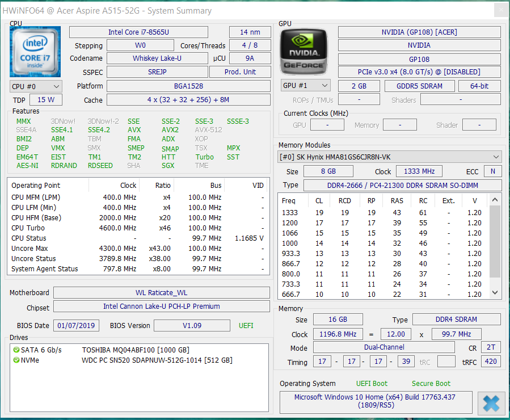Image resolution: width=510 pixels, height=420 pixels.
Task: Select the WDC PC SN520 drive entry
Action: [x=157, y=360]
